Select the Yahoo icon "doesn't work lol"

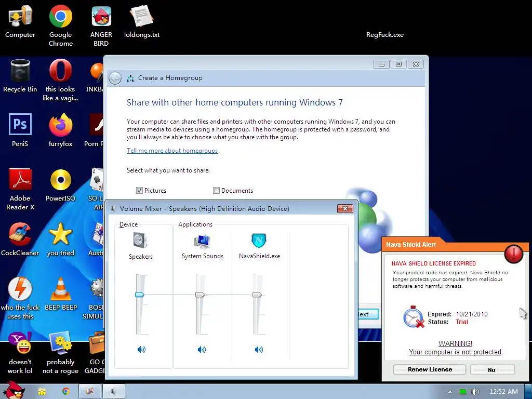[20, 353]
